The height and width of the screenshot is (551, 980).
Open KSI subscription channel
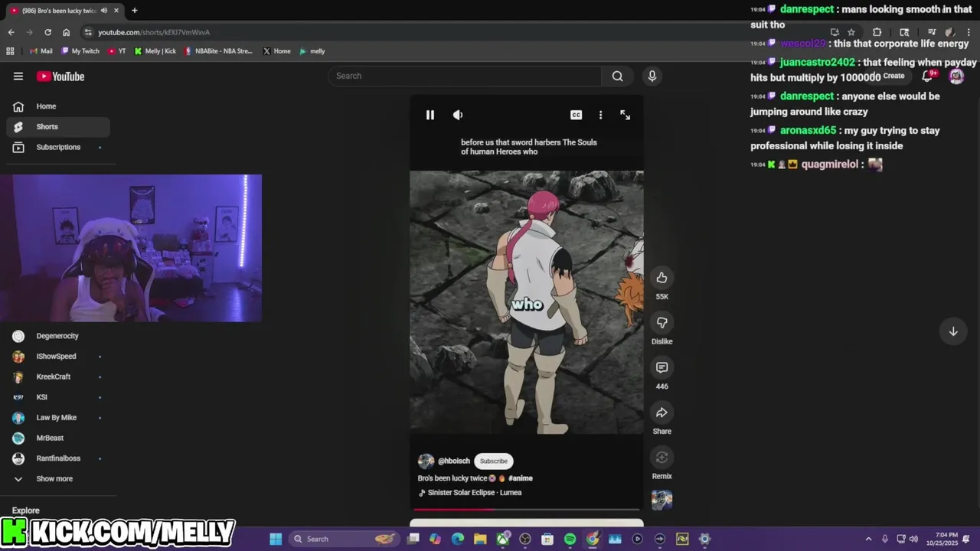(58, 397)
